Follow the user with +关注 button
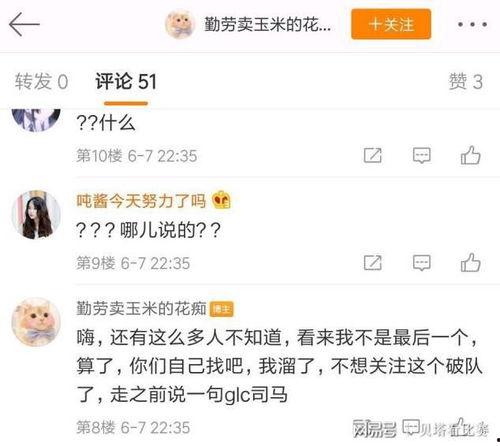 pos(391,24)
